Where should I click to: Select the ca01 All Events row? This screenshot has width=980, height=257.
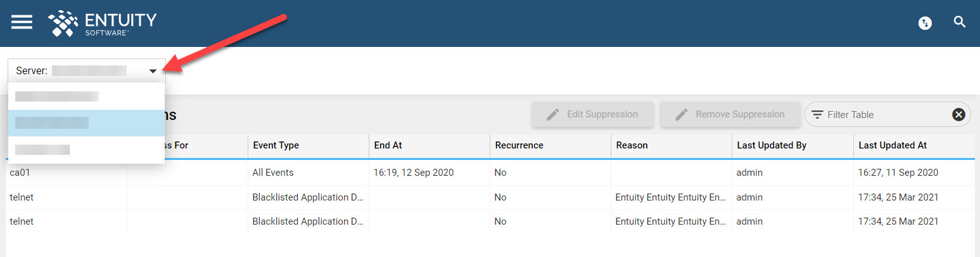click(x=490, y=173)
